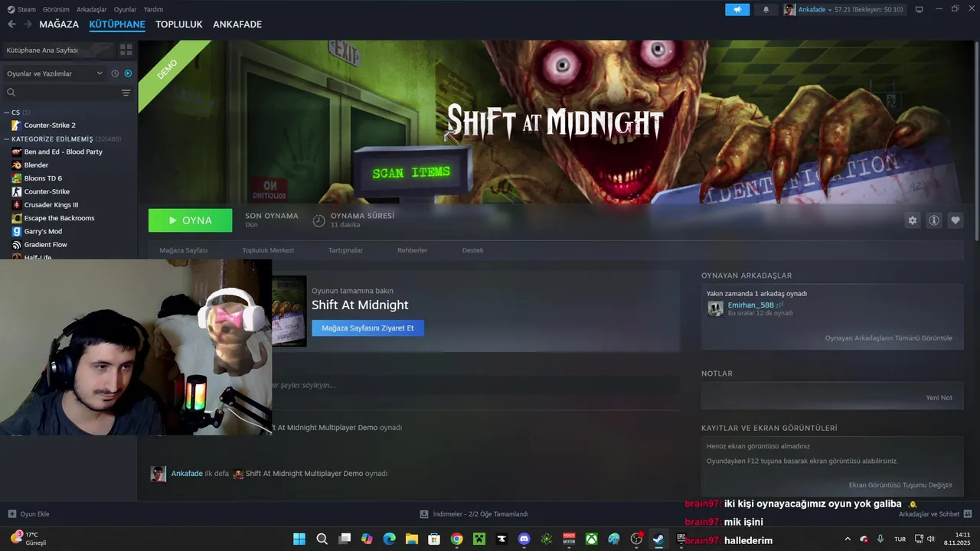This screenshot has width=980, height=551.
Task: Click the forward navigation arrow
Action: tap(28, 24)
